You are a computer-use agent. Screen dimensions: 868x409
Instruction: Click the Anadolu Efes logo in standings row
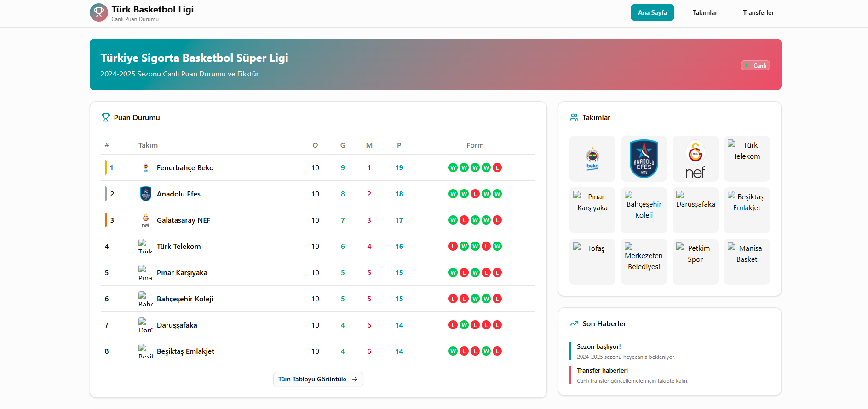[x=146, y=194]
